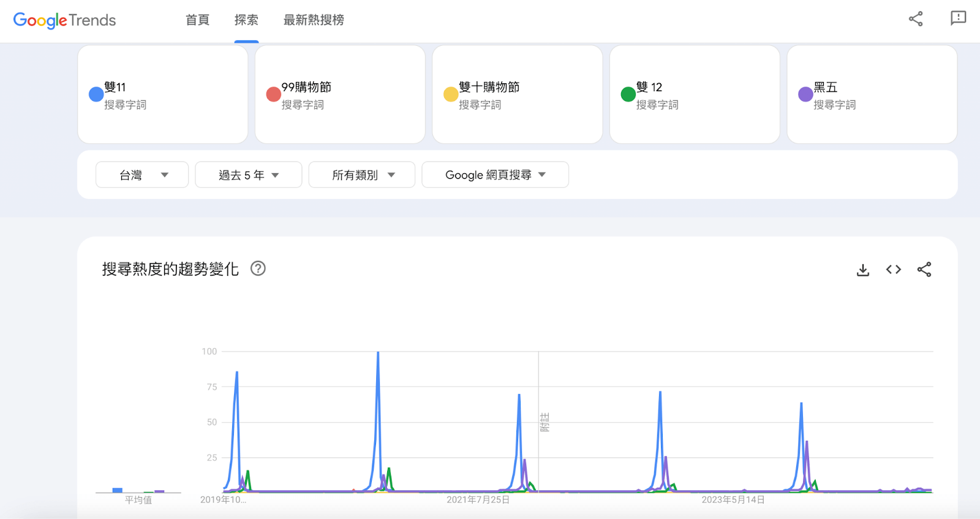The image size is (980, 519).
Task: Click the 2023年5月14日 axis label
Action: coord(733,500)
